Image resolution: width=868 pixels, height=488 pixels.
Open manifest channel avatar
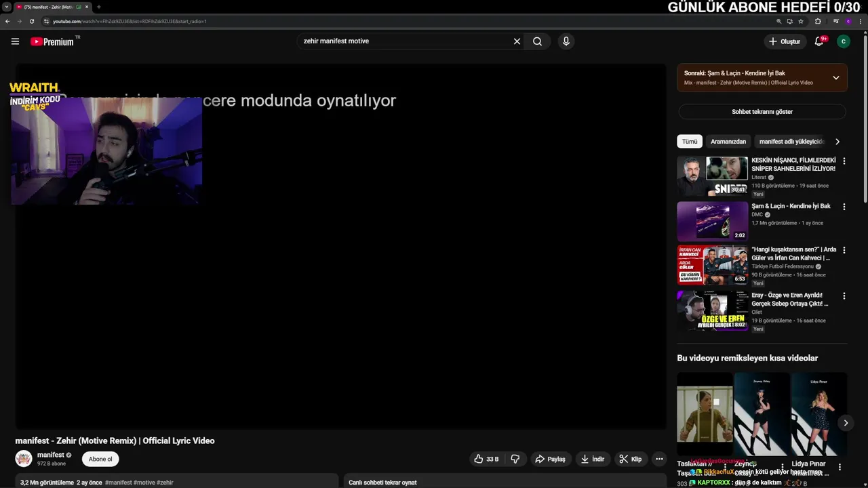tap(24, 459)
